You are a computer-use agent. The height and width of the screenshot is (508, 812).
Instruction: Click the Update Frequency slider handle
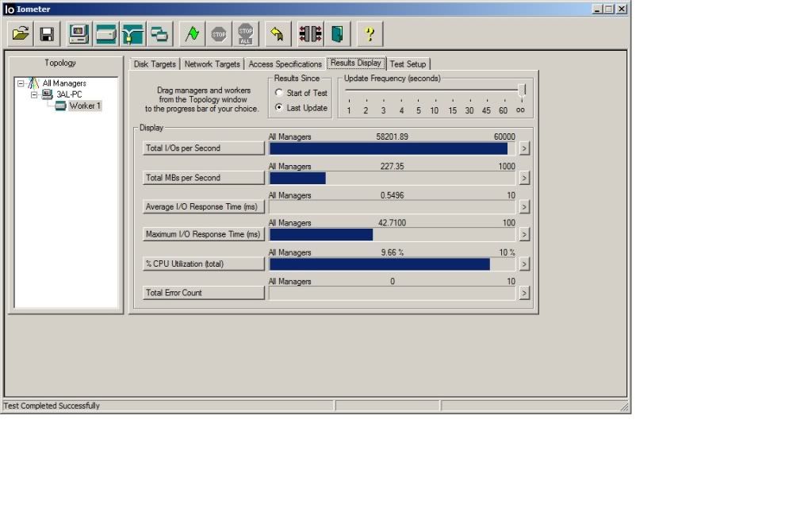(x=522, y=90)
